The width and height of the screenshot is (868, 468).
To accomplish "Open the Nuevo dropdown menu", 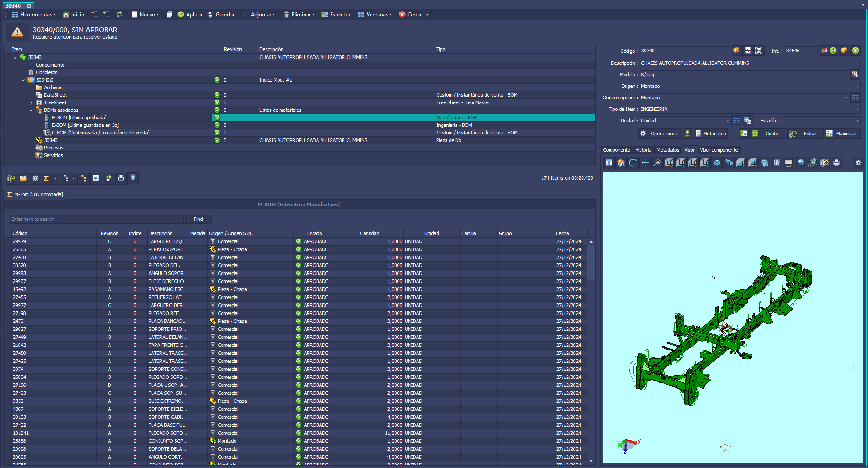I will point(145,15).
